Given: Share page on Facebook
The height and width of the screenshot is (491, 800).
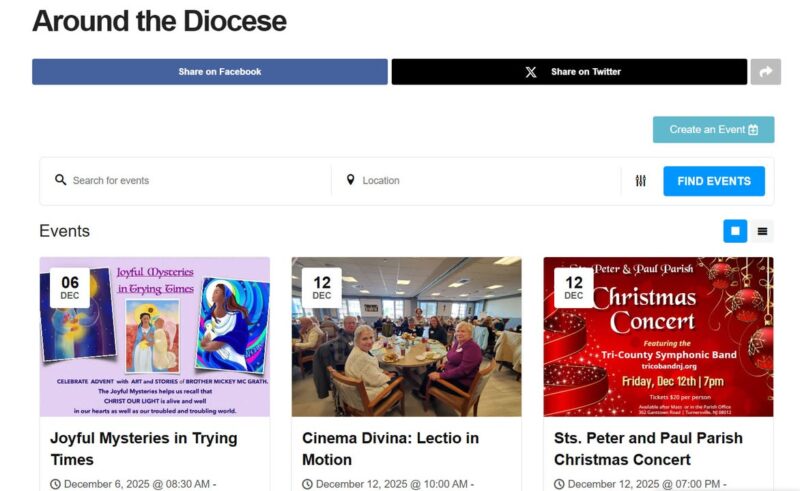Looking at the screenshot, I should (x=209, y=72).
